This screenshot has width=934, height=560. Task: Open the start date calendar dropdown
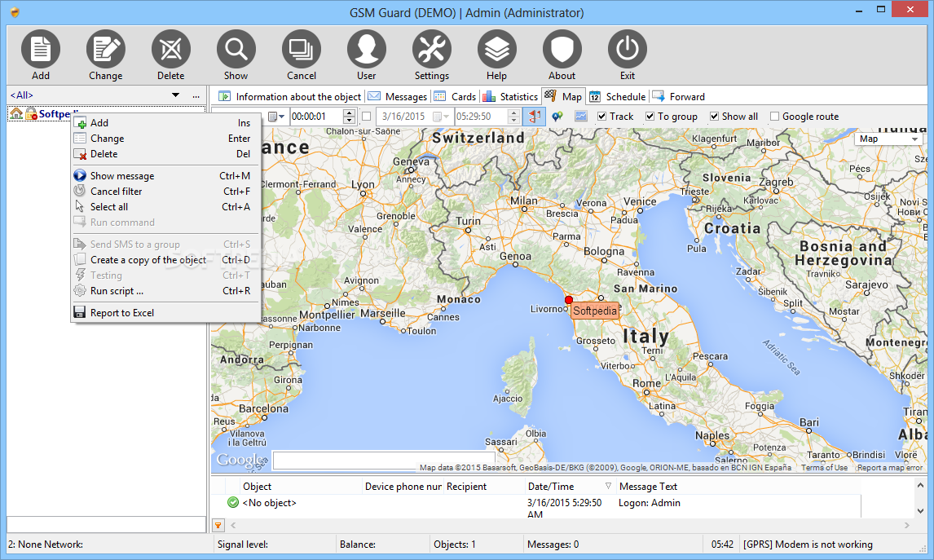pyautogui.click(x=277, y=117)
